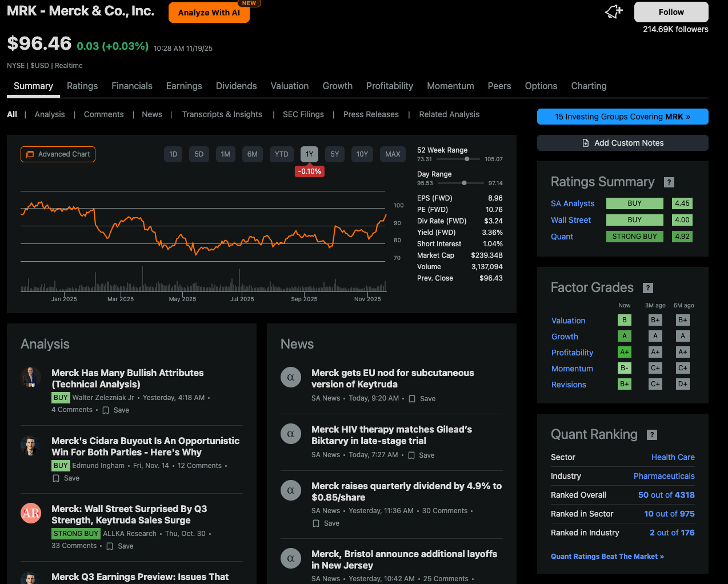Screen dimensions: 728x584
Task: Save the EU nod Keytruda news
Action: [422, 399]
